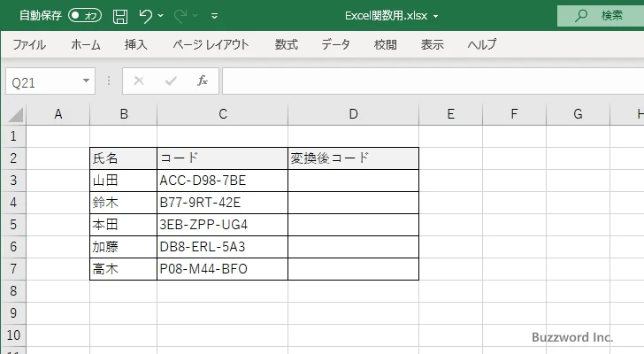Open the Redo history dropdown arrow
Screen dimensions: 644x354
195,16
